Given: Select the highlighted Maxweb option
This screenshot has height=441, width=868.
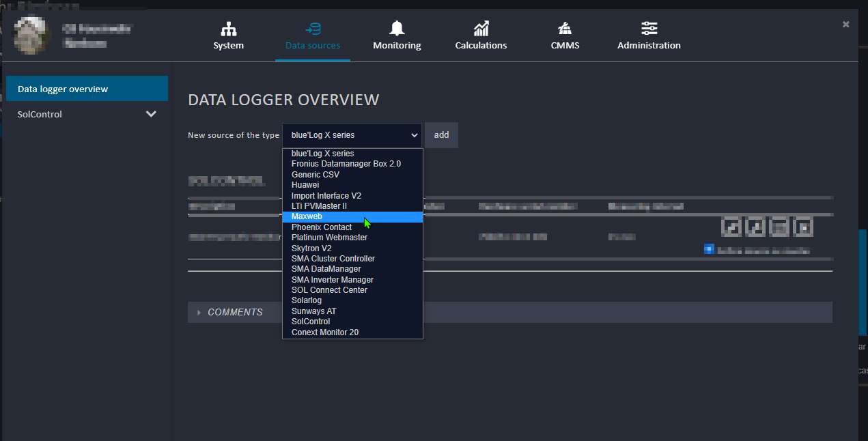Looking at the screenshot, I should click(x=352, y=216).
